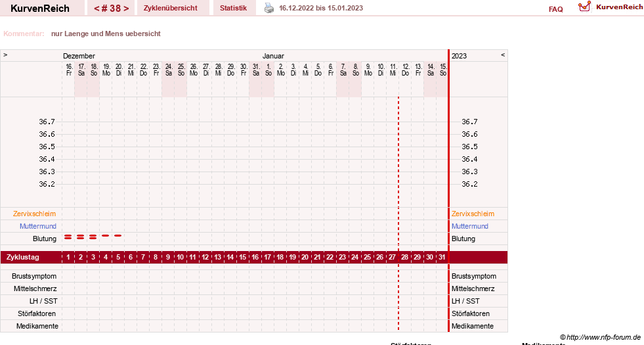Click date column 31. Sa
This screenshot has height=345, width=644.
[256, 70]
